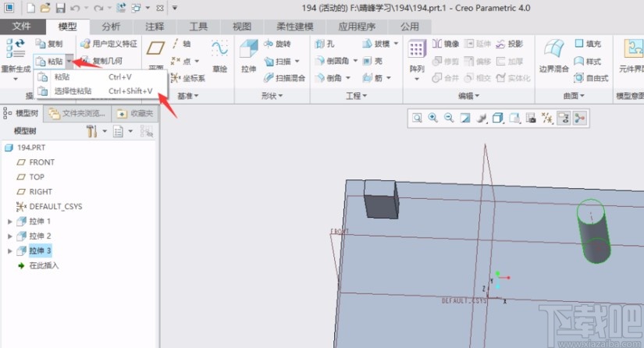Open model tree settings hammer icon
This screenshot has width=644, height=348.
[91, 131]
